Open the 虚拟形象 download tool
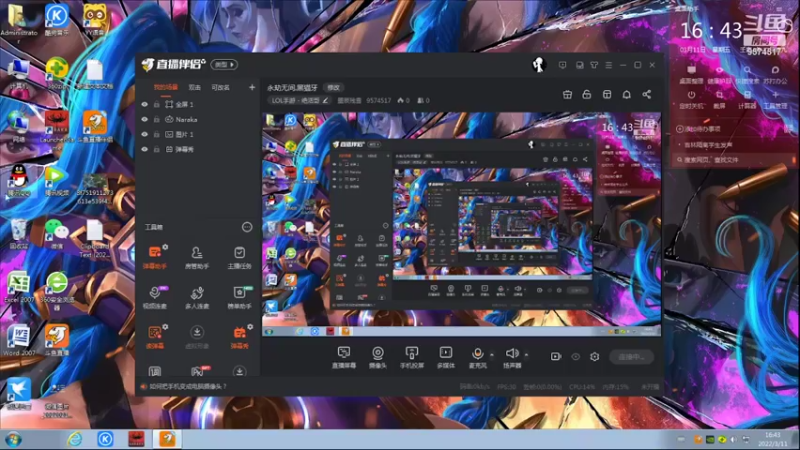This screenshot has width=800, height=450. [x=197, y=337]
